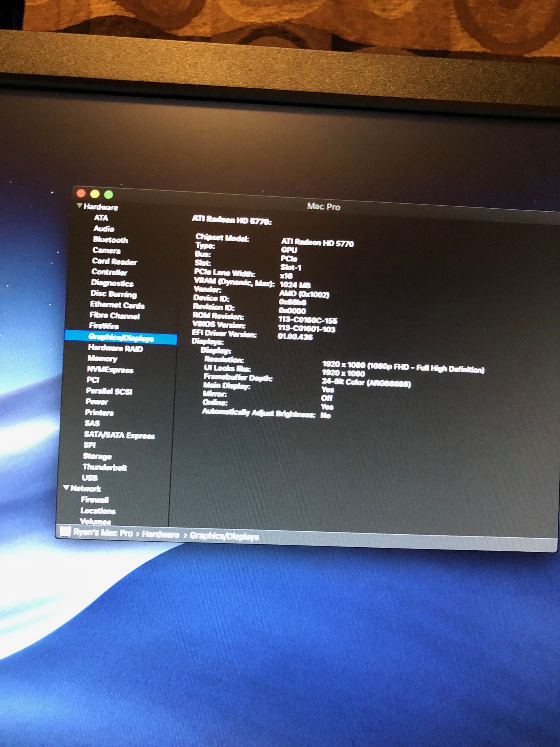560x747 pixels.
Task: Select Audio in the sidebar
Action: [x=104, y=229]
